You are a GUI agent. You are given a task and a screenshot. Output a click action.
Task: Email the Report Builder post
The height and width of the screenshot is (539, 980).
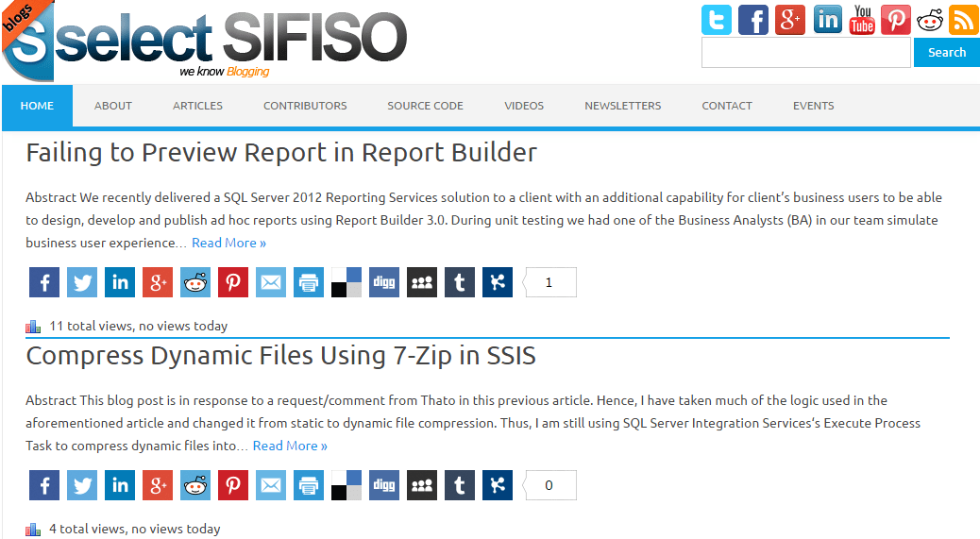pos(271,282)
